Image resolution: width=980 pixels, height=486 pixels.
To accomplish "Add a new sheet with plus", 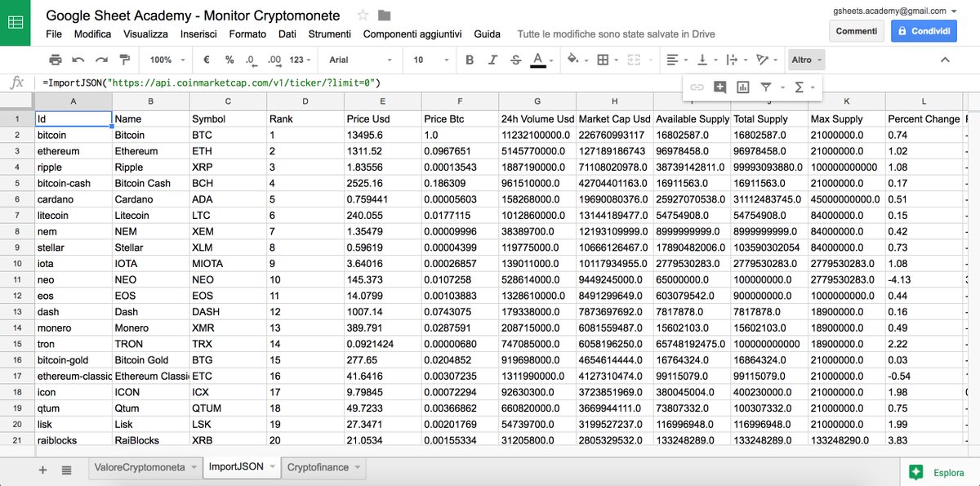I will point(42,470).
